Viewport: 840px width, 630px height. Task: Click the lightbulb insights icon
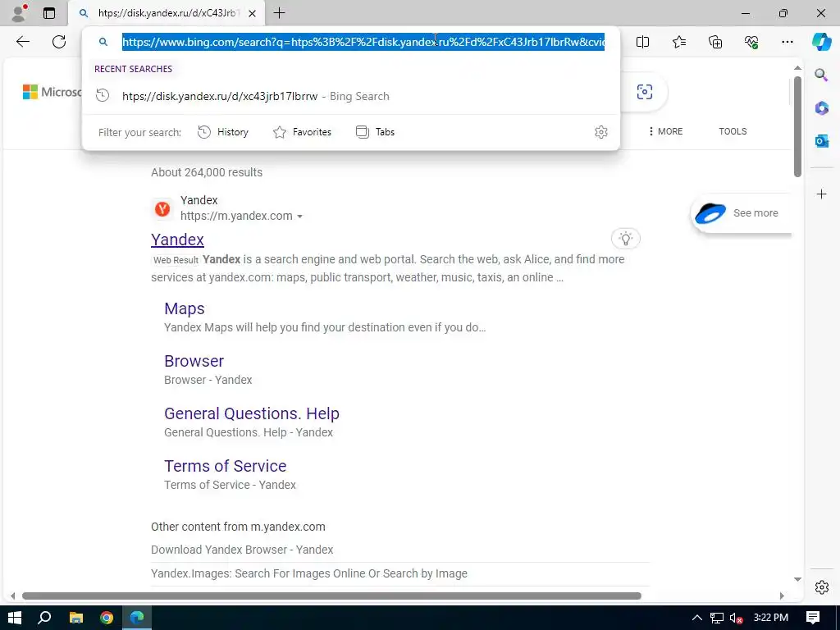[x=625, y=239]
